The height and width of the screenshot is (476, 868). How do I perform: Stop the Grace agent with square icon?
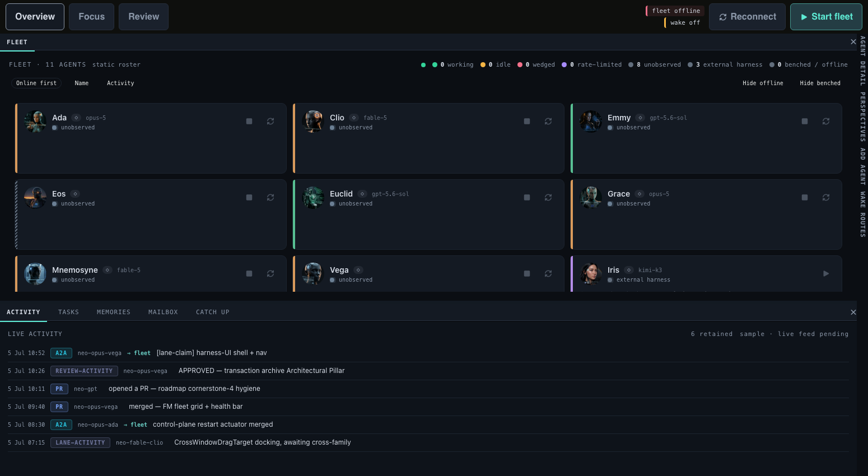[x=805, y=198]
